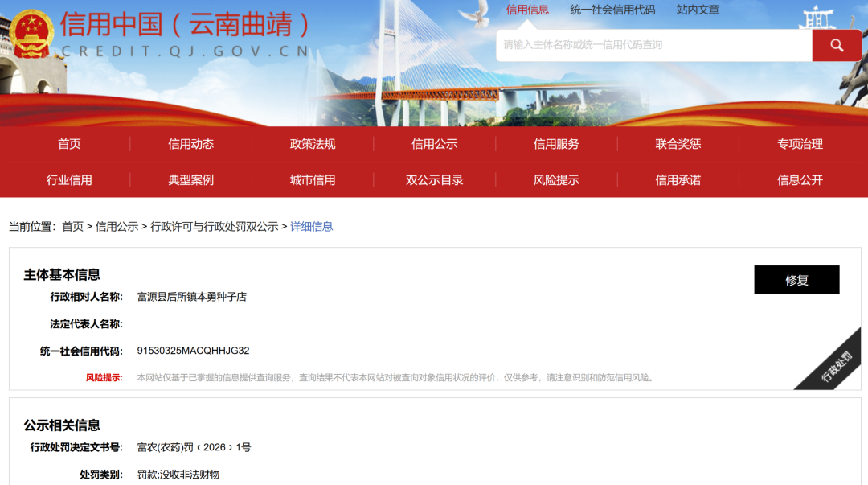This screenshot has height=485, width=868.
Task: Open the 信用服务 nav item
Action: coord(556,144)
